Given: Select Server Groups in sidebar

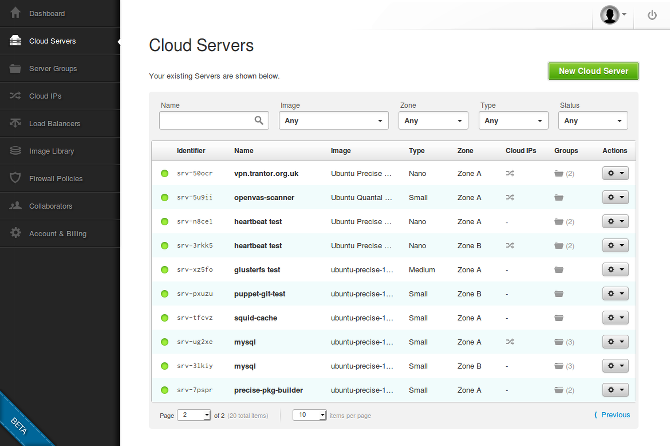Looking at the screenshot, I should (60, 68).
